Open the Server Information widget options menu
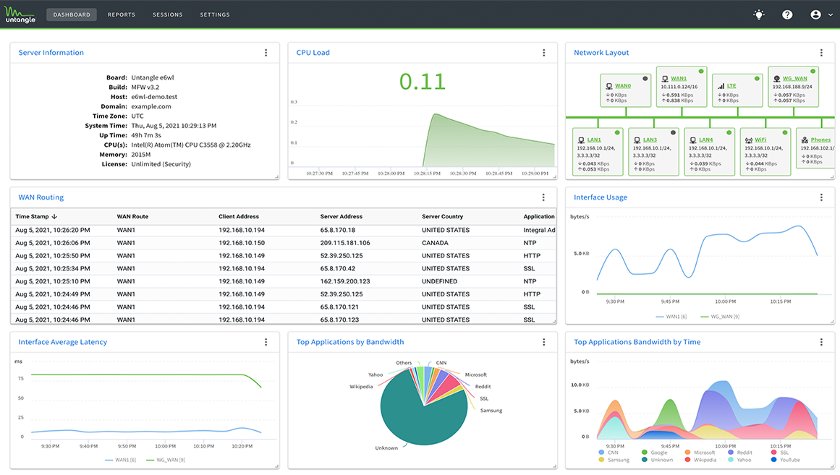Screen dimensions: 840x475 [266, 52]
